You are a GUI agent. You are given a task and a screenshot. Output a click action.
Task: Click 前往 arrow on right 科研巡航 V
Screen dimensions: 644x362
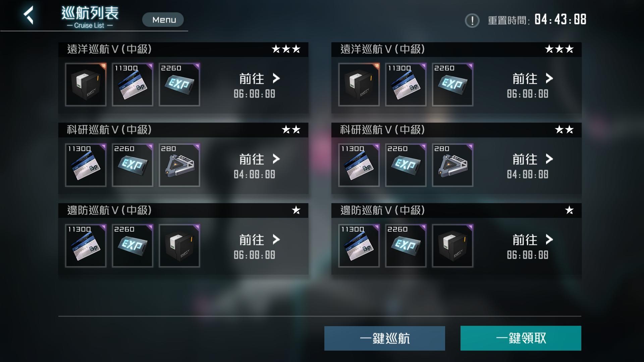click(x=533, y=159)
